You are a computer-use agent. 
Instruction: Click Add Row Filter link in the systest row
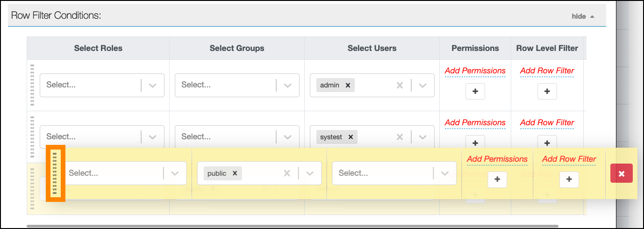(x=547, y=122)
